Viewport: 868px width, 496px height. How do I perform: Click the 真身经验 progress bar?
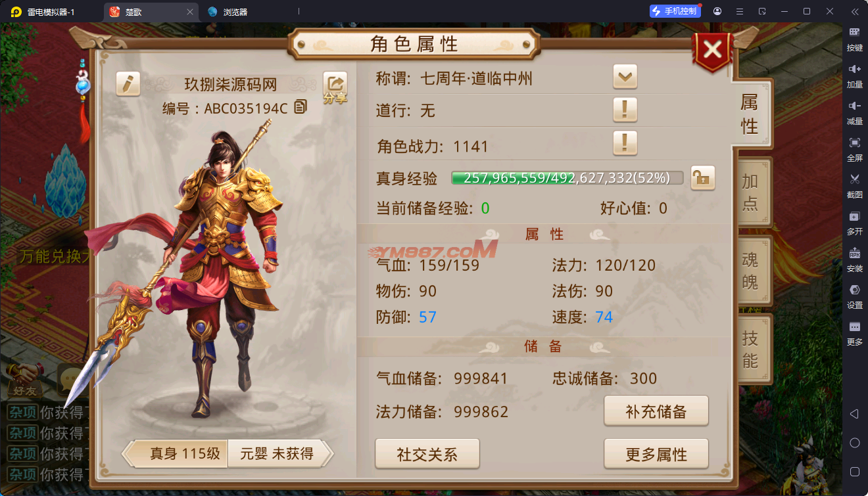tap(567, 177)
